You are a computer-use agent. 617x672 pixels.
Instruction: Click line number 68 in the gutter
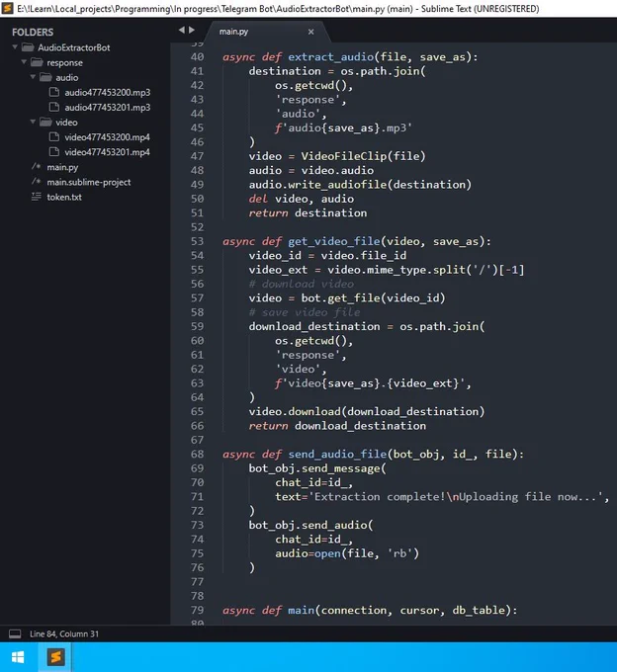(x=197, y=455)
